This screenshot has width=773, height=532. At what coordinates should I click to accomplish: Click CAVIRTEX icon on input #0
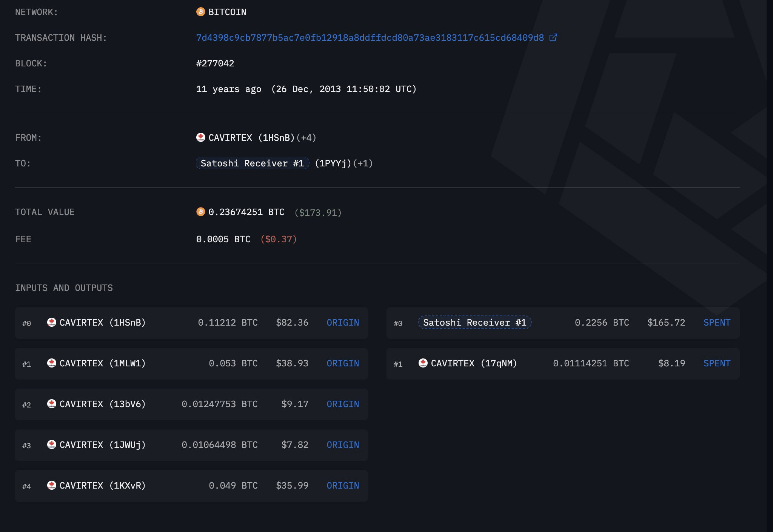click(x=52, y=322)
